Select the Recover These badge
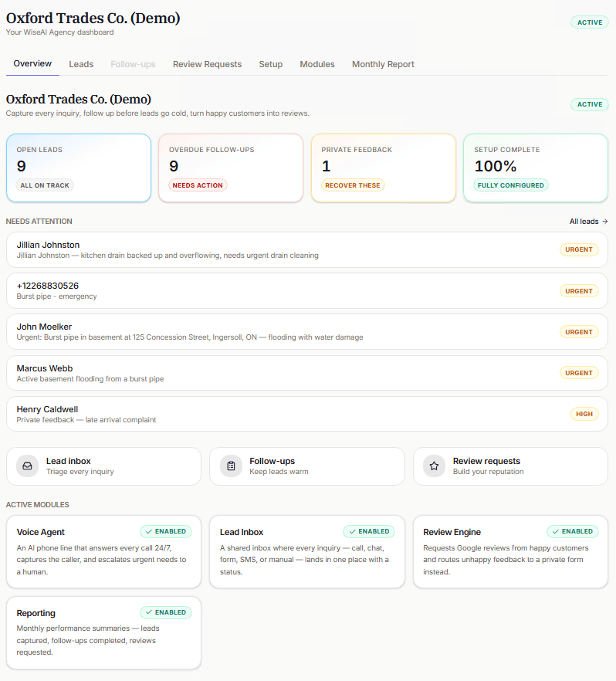This screenshot has width=616, height=681. coord(353,185)
